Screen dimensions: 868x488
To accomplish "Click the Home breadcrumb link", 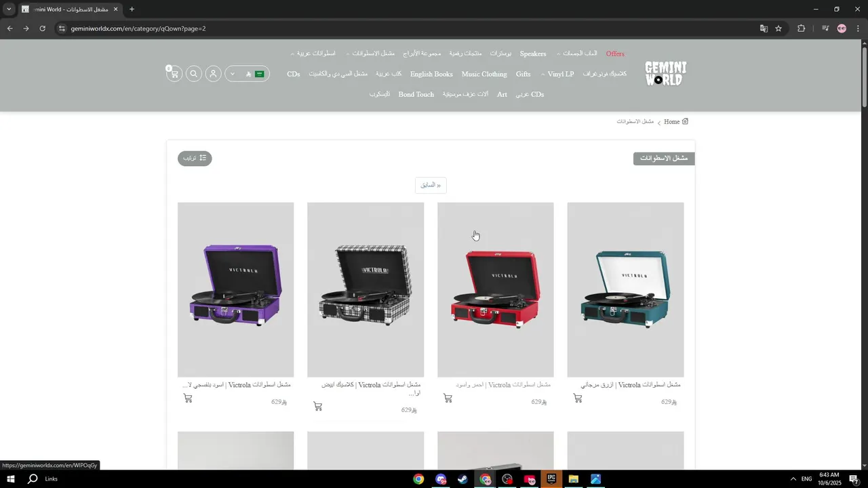I will [671, 122].
